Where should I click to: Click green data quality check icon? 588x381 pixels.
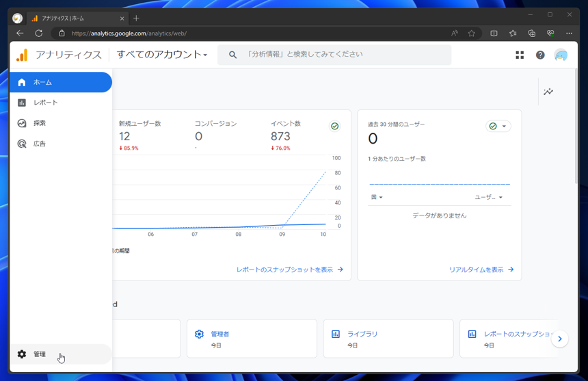point(334,127)
